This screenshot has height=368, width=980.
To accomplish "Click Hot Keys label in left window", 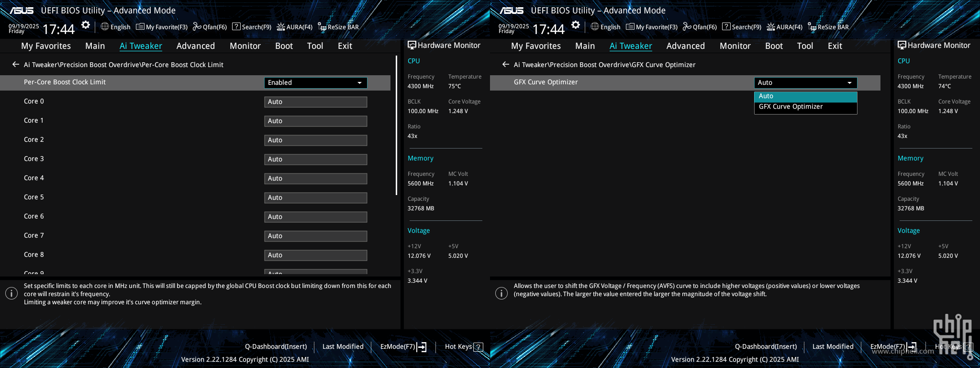I will (x=458, y=346).
